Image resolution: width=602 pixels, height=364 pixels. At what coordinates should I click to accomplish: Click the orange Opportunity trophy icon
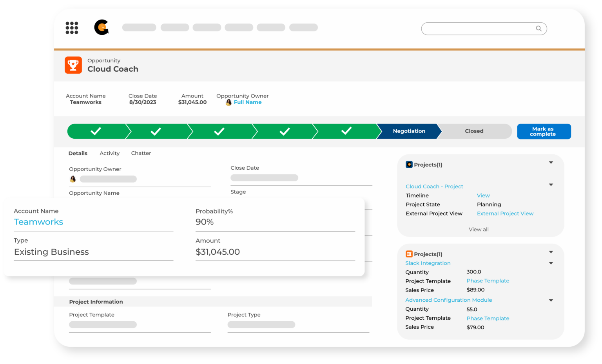pos(73,65)
